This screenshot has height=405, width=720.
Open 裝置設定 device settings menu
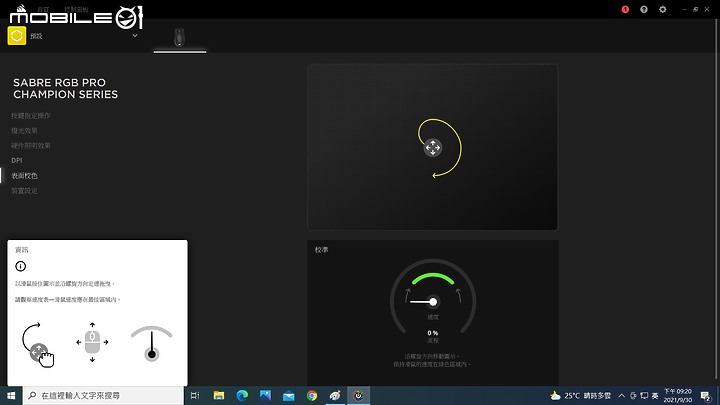pyautogui.click(x=24, y=191)
